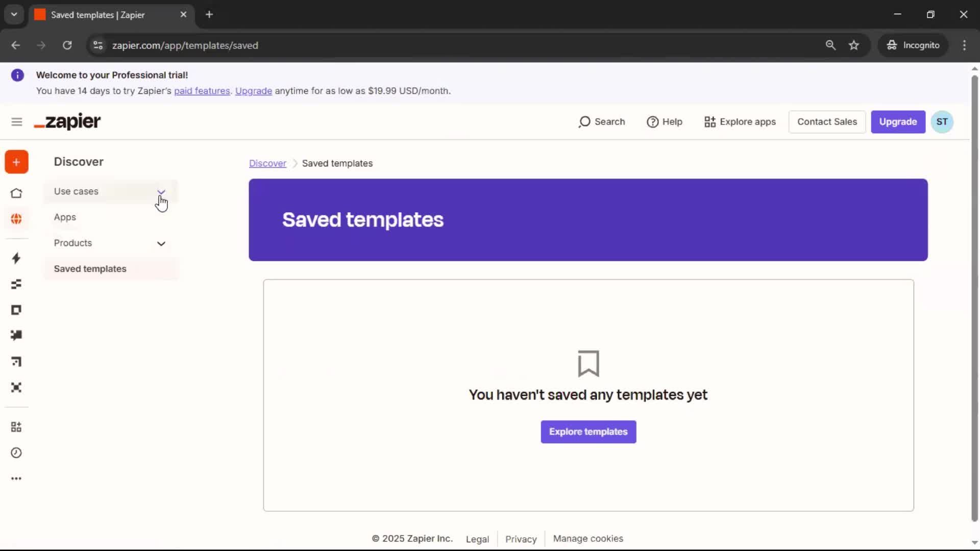980x551 pixels.
Task: Click the page vertical scrollbar
Action: (x=974, y=298)
